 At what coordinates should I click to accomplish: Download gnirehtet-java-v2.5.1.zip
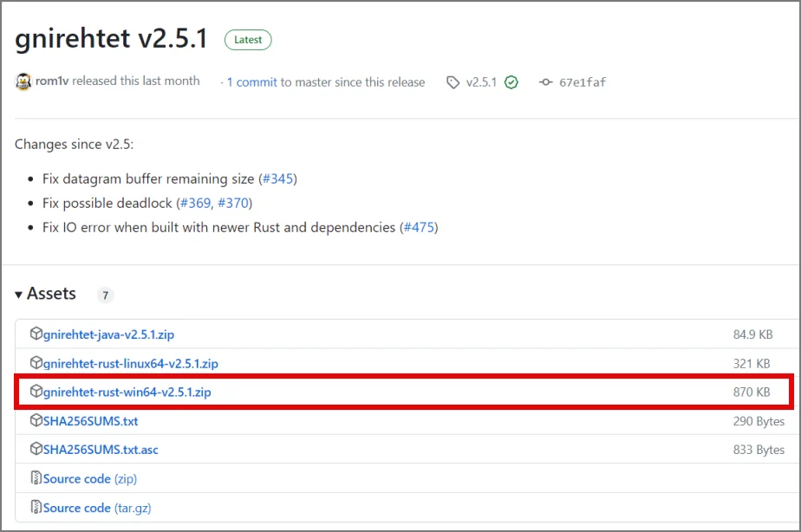click(109, 334)
